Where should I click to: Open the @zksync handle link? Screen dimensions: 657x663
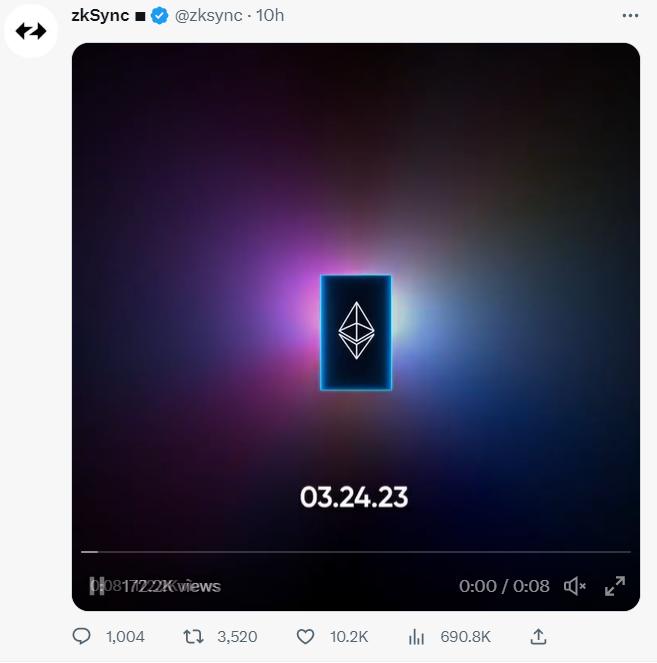209,16
